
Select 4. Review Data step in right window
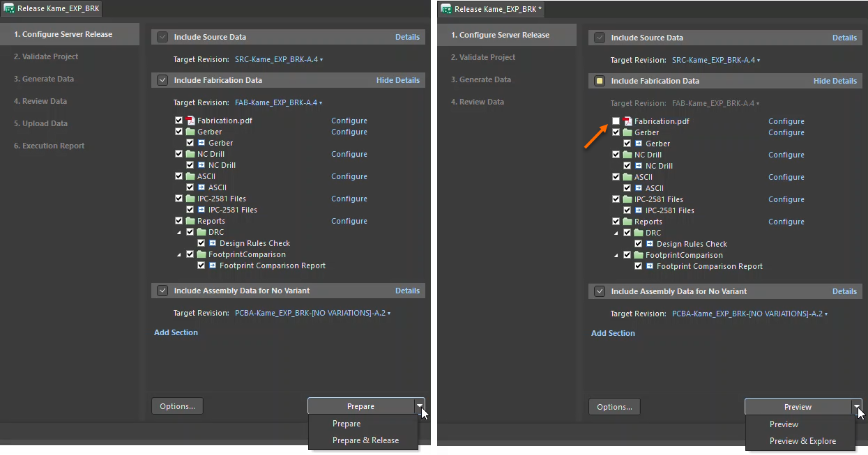click(x=507, y=102)
